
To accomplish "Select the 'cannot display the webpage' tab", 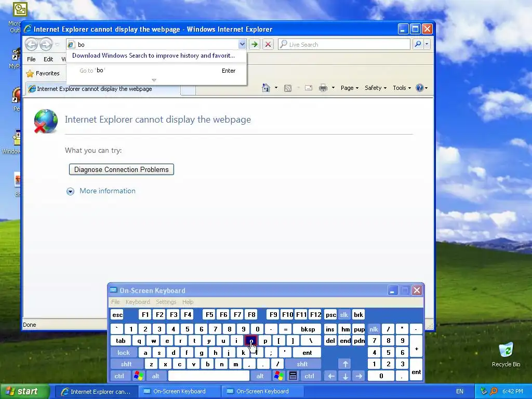I will point(103,89).
